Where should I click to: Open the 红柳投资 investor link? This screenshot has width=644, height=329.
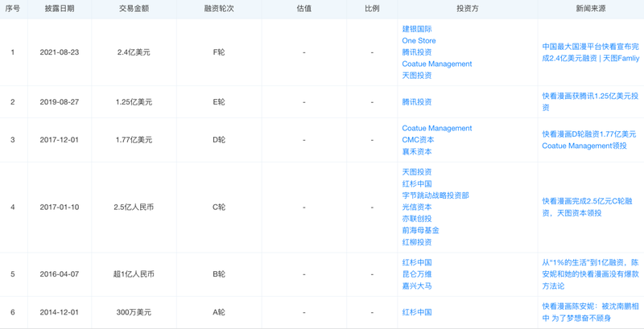pos(417,242)
